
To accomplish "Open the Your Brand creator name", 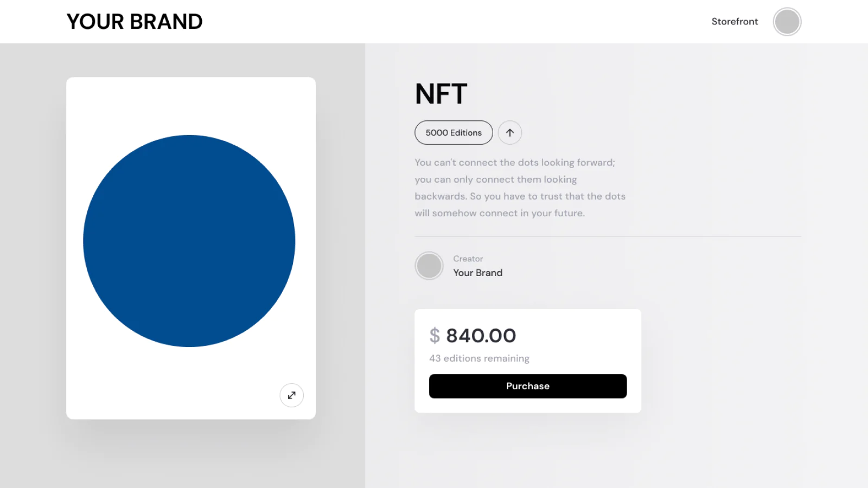I will 477,273.
